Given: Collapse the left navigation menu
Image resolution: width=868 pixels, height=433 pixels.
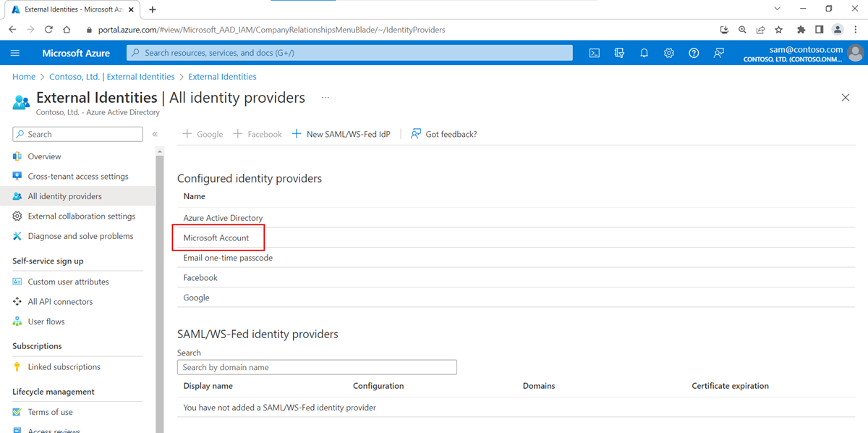Looking at the screenshot, I should pos(155,135).
